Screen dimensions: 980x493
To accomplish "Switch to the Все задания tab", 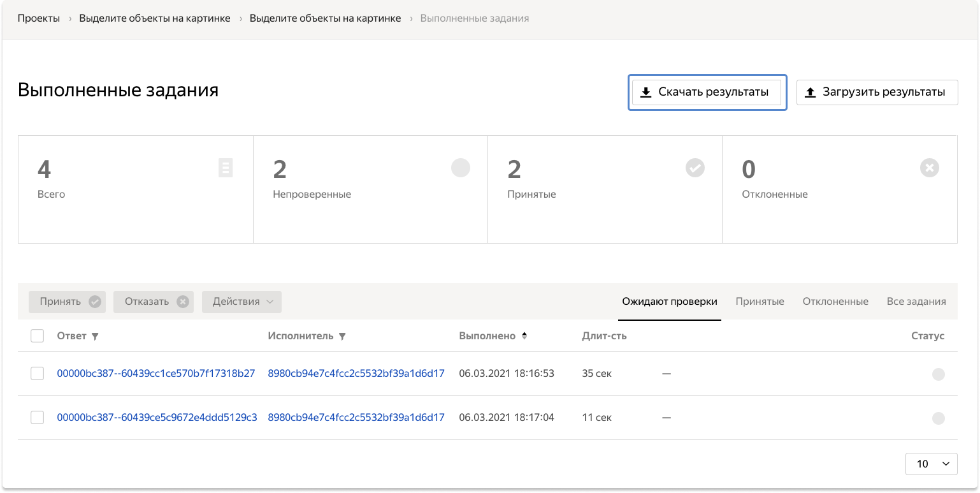I will tap(916, 302).
